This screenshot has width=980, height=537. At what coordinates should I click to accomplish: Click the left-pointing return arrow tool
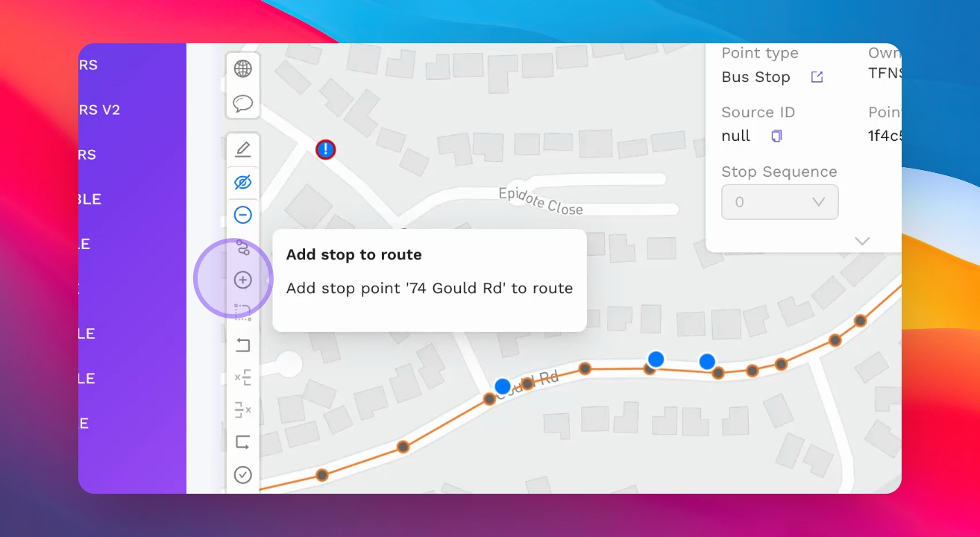tap(243, 345)
